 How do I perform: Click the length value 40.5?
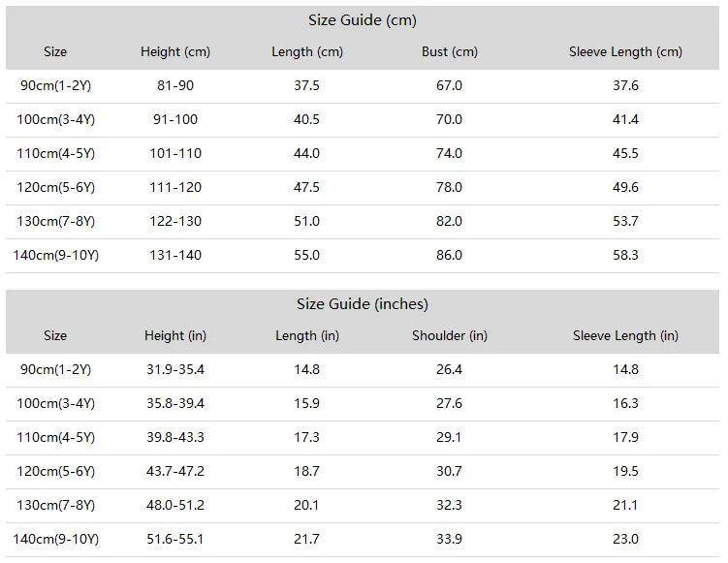[x=306, y=120]
